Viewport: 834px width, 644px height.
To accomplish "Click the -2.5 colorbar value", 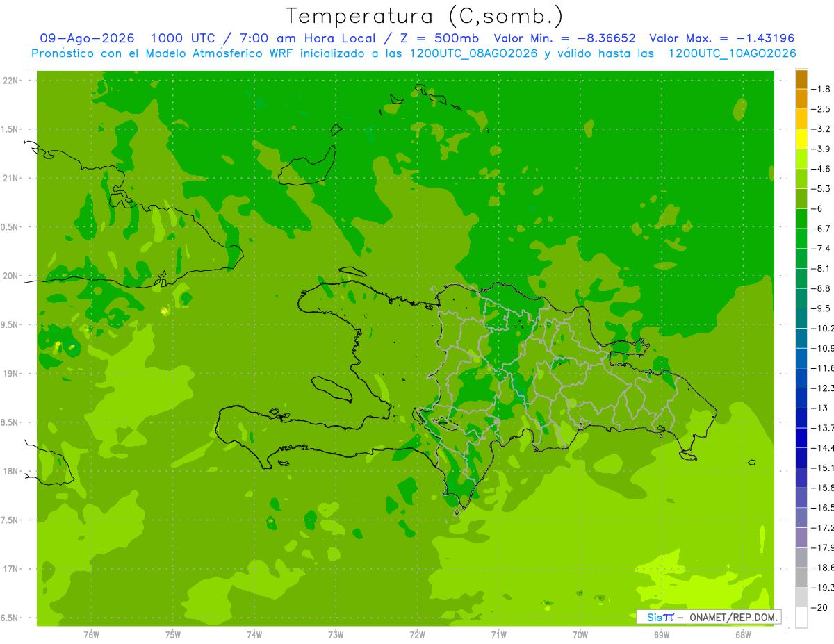I will [x=821, y=109].
